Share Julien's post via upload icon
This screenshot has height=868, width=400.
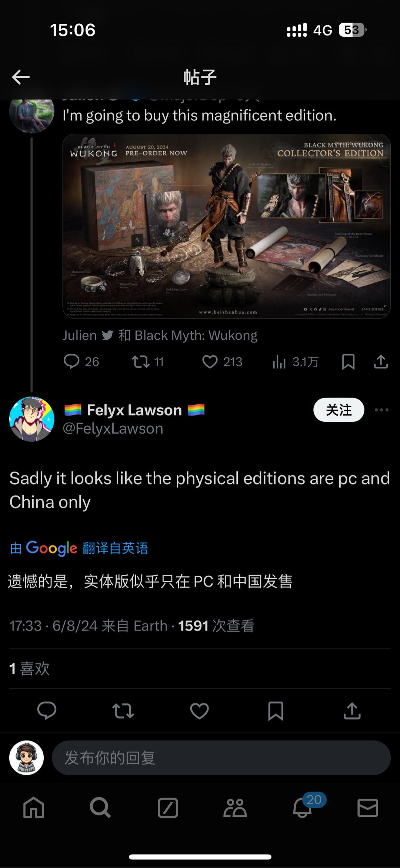click(x=381, y=362)
